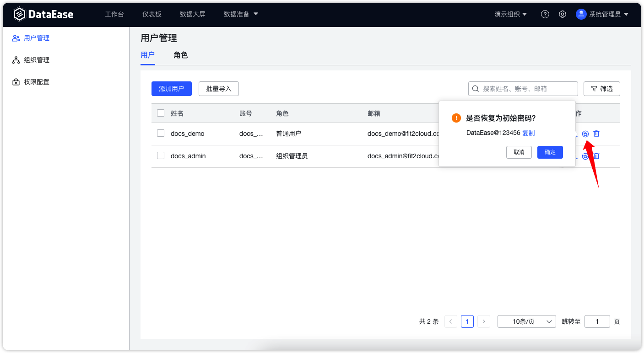Click docs_admin@fit2cloud email cell
644x353 pixels.
click(403, 156)
